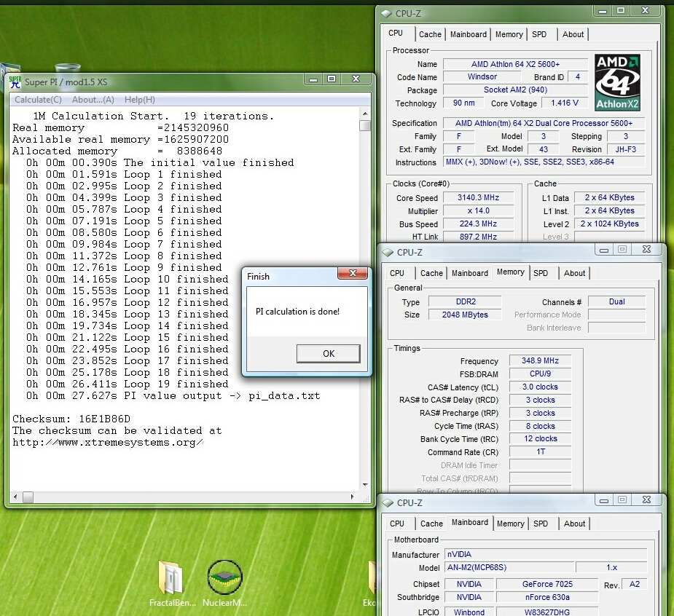674x616 pixels.
Task: Click the AMD Athlon 64 X2 logo
Action: [x=617, y=82]
